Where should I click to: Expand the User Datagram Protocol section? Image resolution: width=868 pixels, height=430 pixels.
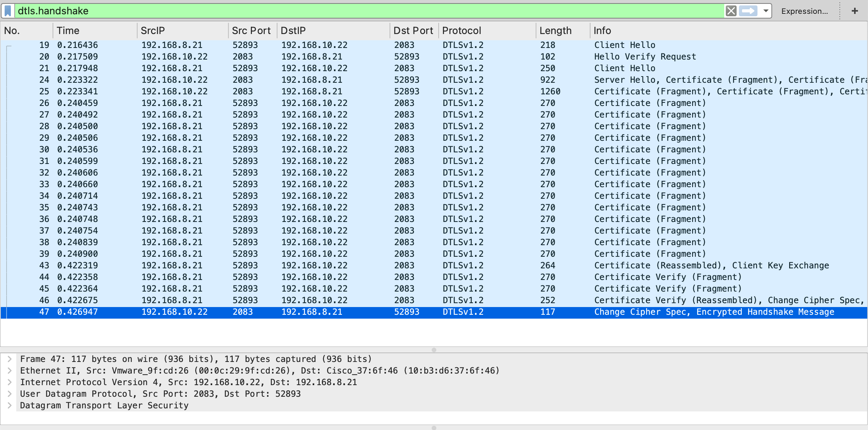[x=9, y=394]
